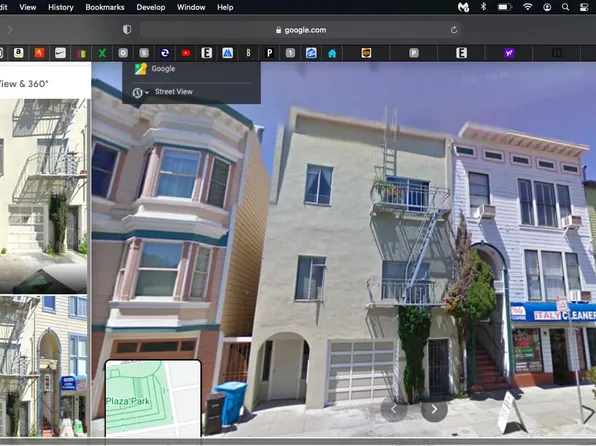Open the Help menu

[x=225, y=7]
